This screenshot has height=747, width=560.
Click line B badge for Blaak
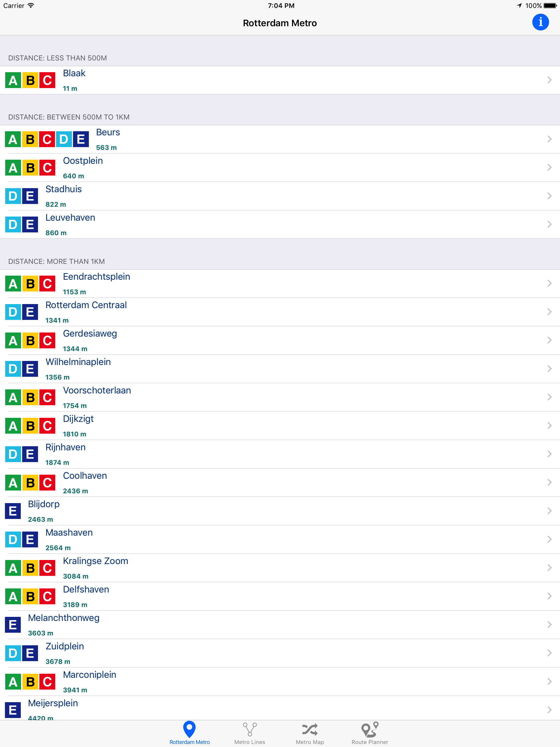pyautogui.click(x=30, y=80)
